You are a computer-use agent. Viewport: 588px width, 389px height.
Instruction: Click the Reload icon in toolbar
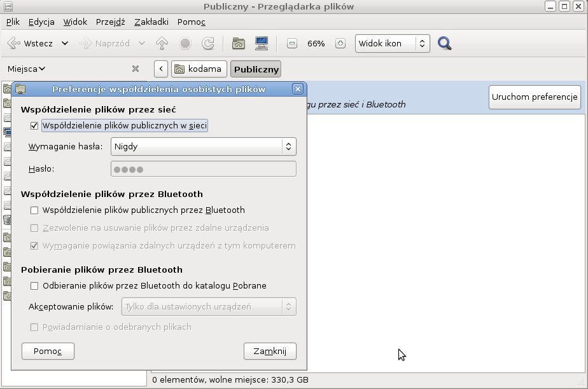207,44
